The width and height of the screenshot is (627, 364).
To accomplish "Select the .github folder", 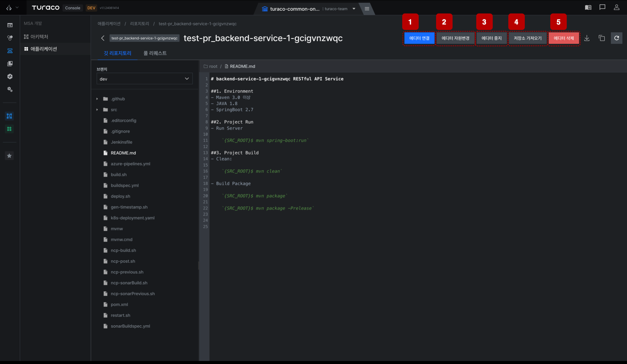I will pos(118,99).
